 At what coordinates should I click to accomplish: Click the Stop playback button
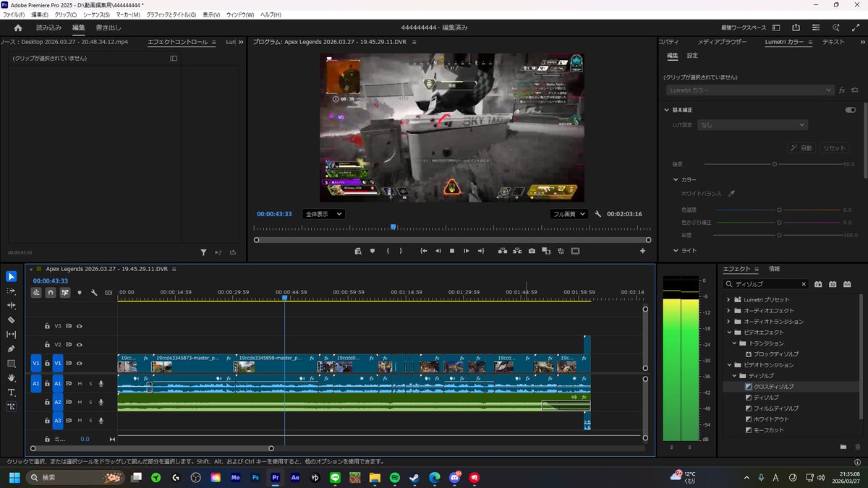click(x=452, y=251)
